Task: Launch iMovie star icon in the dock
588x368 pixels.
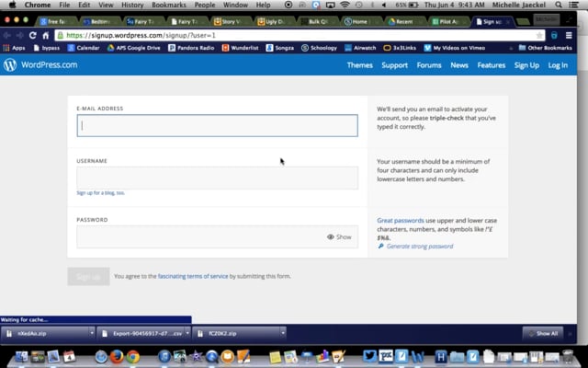Action: click(x=196, y=356)
